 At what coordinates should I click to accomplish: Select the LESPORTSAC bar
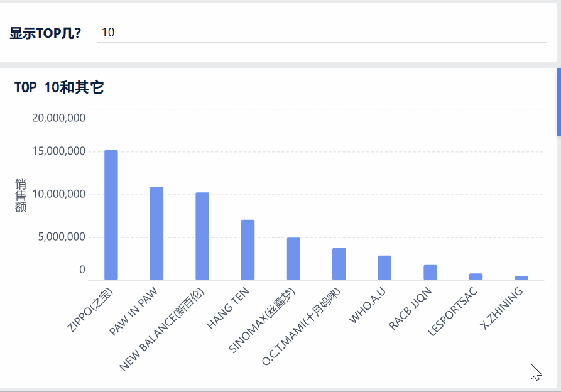tap(476, 276)
